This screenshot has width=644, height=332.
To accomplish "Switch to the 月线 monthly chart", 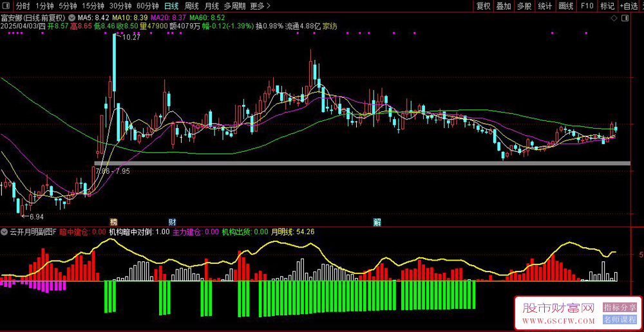I will (x=211, y=6).
